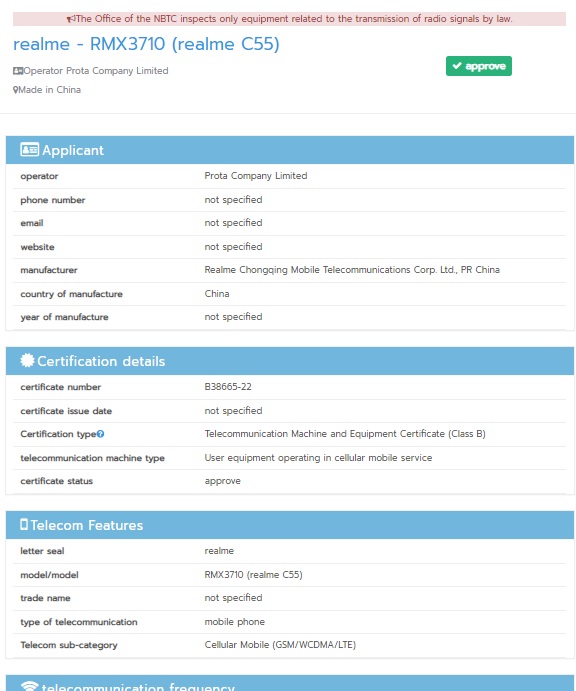Select the manufacturer value Realme Chongqing Mobile Telecommunications
The width and height of the screenshot is (576, 691).
tap(352, 270)
